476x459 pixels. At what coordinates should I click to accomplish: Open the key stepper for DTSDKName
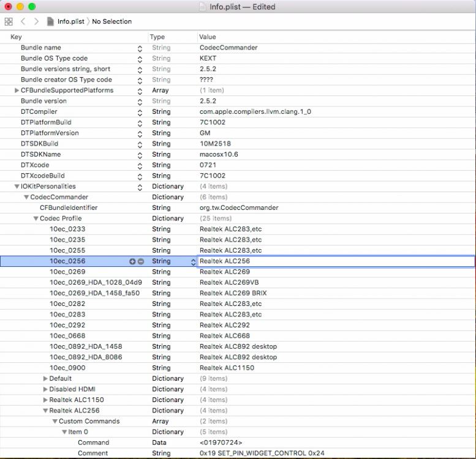tap(140, 155)
